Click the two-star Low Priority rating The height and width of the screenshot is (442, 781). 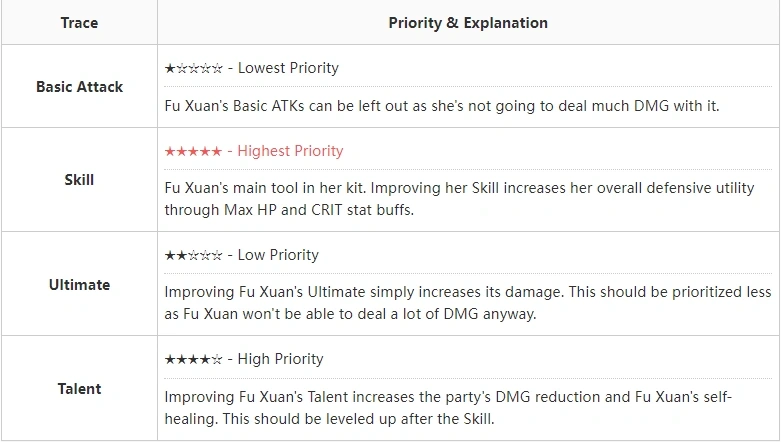coord(193,255)
